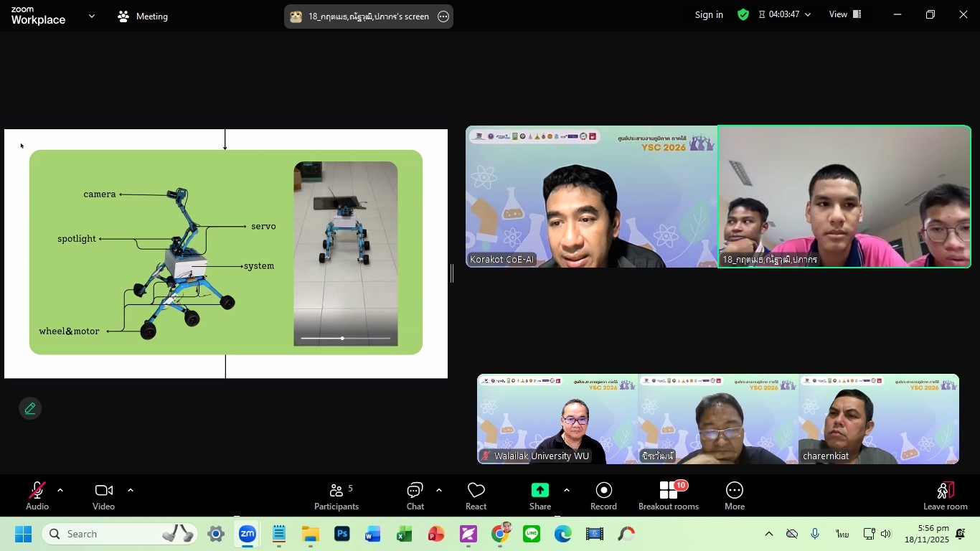Unmute the microphone Audio button
This screenshot has width=980, height=551.
click(37, 496)
